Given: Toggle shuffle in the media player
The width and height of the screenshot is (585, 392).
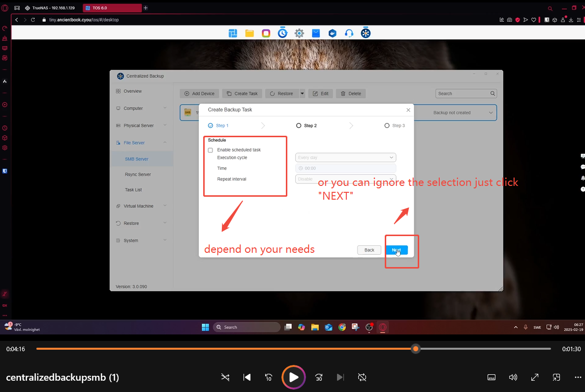Looking at the screenshot, I should point(225,377).
